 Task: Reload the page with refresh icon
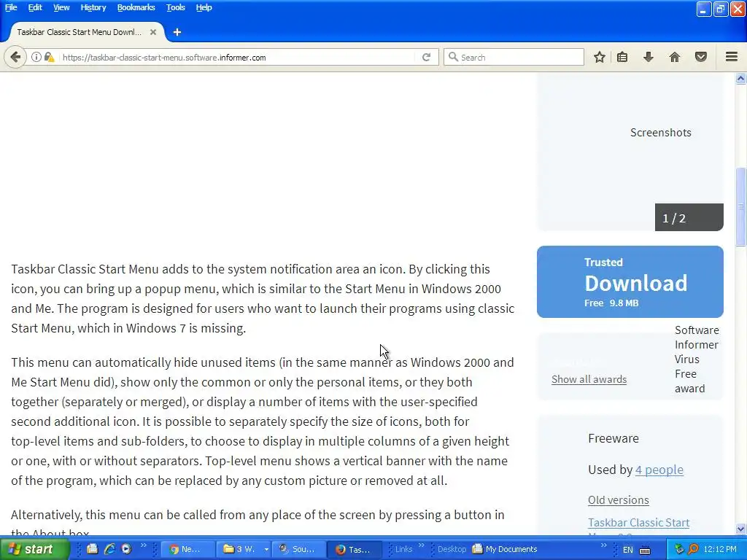(x=426, y=57)
